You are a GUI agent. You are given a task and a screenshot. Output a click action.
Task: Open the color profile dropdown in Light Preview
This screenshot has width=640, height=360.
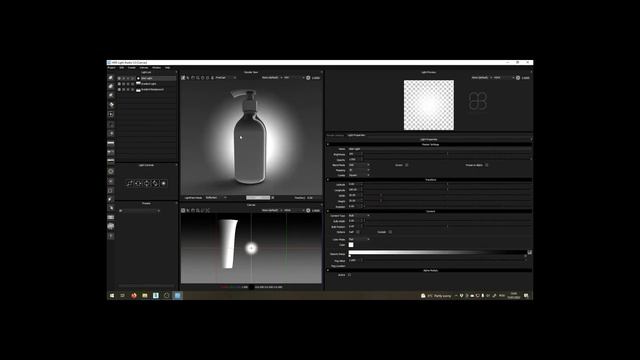504,78
